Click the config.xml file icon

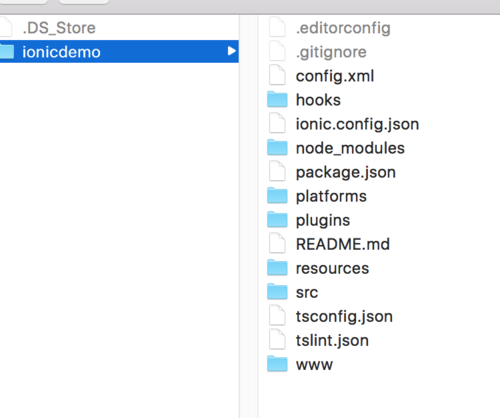coord(277,75)
